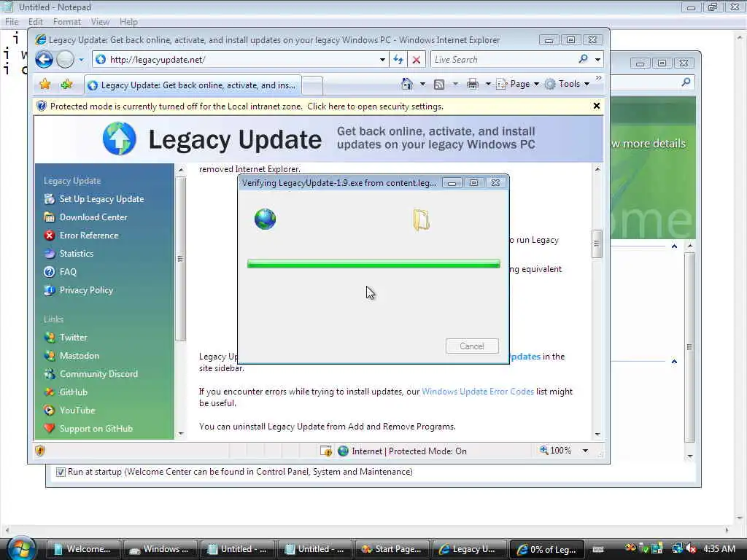The image size is (747, 560).
Task: Click the Error Reference red X icon
Action: pyautogui.click(x=50, y=236)
